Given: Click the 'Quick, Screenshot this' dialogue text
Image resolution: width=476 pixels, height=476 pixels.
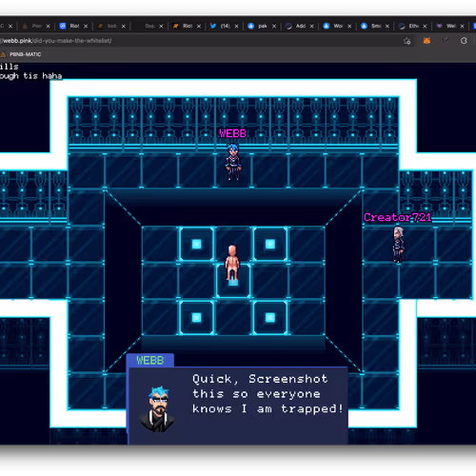Looking at the screenshot, I should pyautogui.click(x=260, y=387).
